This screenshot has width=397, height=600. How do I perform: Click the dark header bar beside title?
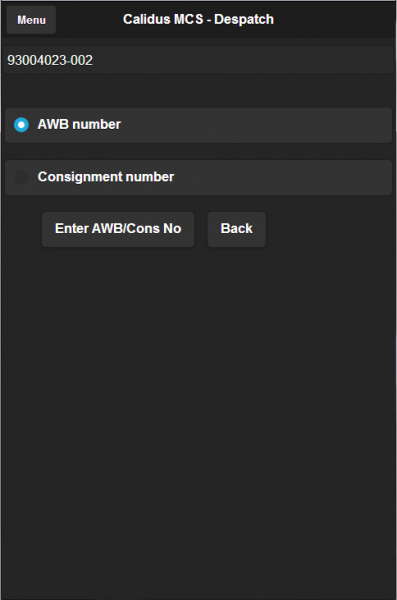(333, 19)
